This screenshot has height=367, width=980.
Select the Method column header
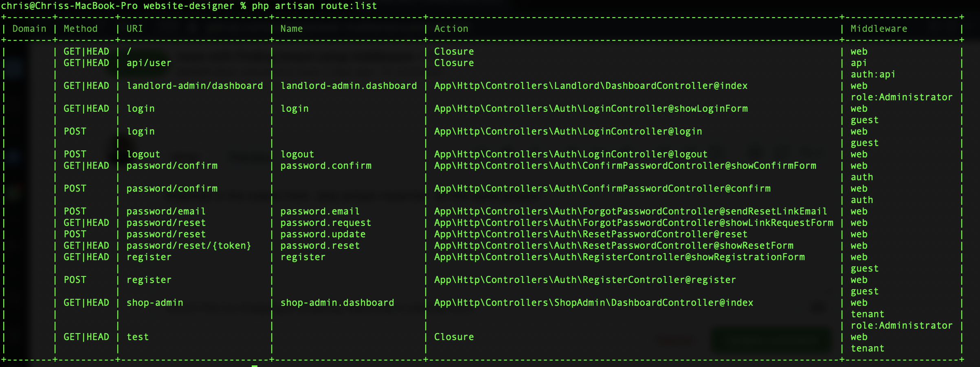point(80,29)
